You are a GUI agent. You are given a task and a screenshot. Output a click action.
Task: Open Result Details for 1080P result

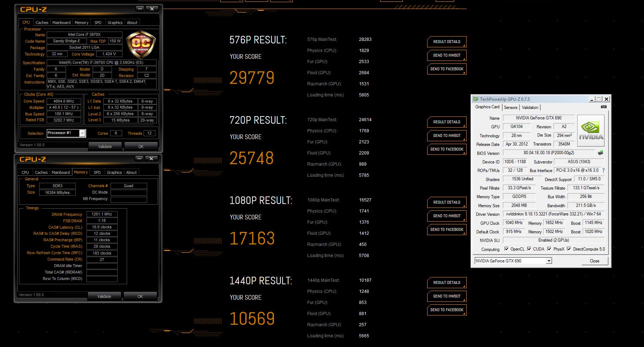tap(447, 202)
